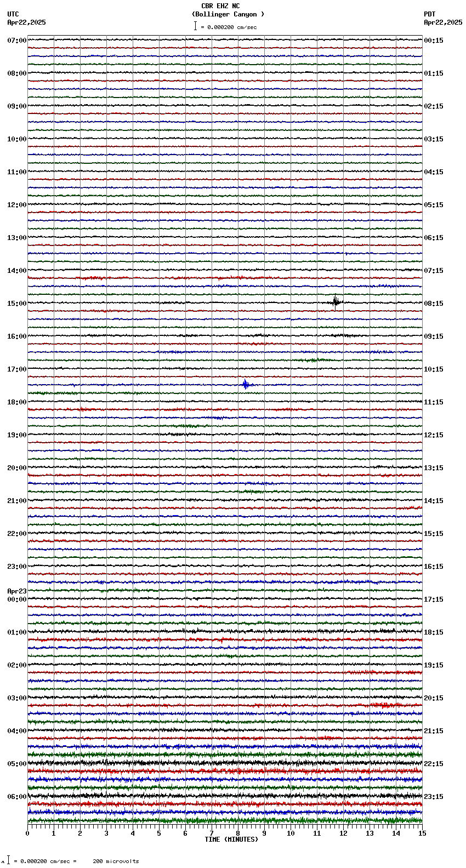Screen dimensions: 466x868
Task: Click the '02:15' PDT time label
Action: pos(434,106)
